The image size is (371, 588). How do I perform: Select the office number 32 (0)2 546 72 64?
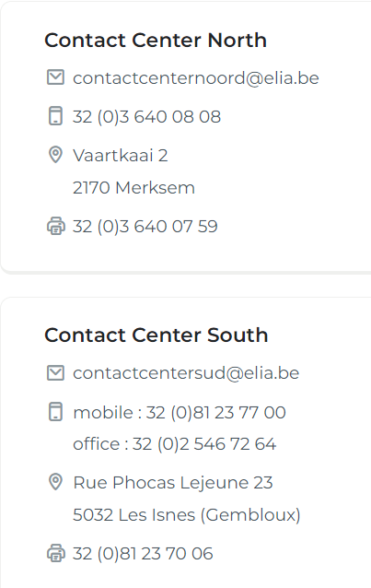(x=204, y=444)
